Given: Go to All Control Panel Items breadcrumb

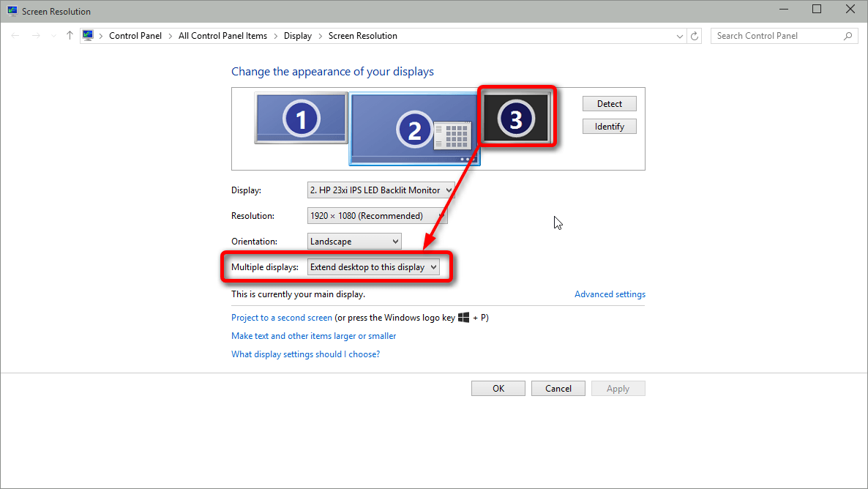Looking at the screenshot, I should (x=222, y=36).
